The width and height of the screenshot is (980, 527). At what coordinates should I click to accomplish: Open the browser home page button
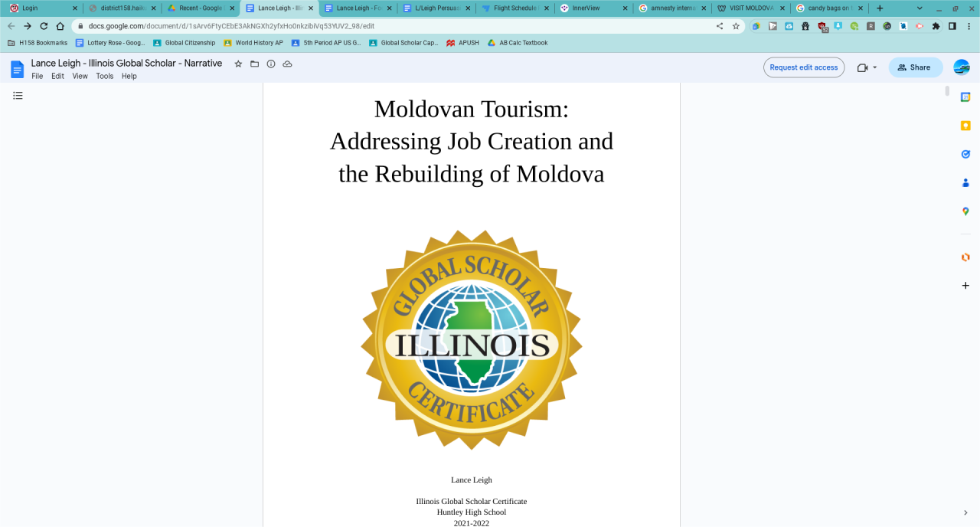point(60,26)
